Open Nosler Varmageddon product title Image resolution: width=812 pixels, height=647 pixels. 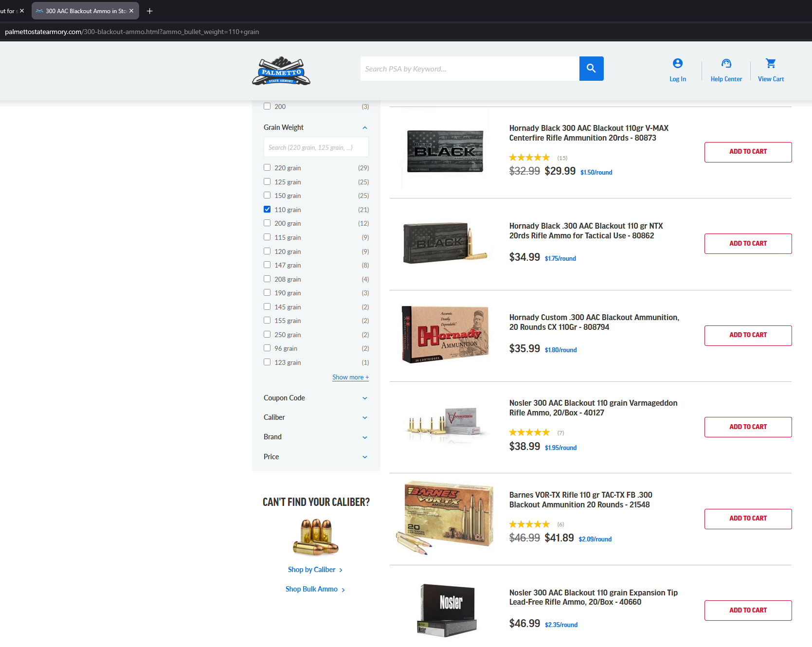[x=593, y=408]
